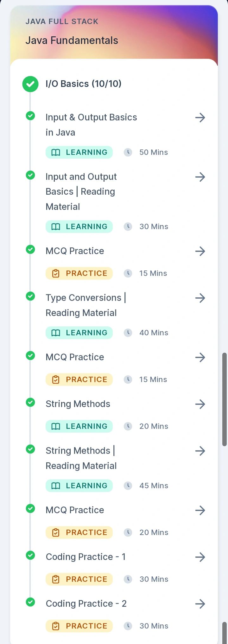The image size is (228, 644).
Task: Click the PRACTICE badge with 20 Mins
Action: click(79, 532)
